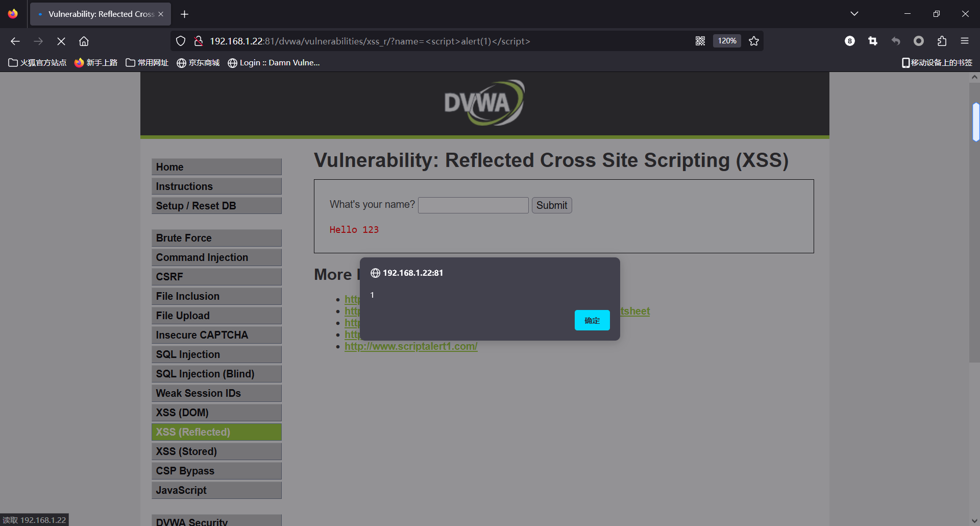Stop loading the page
The width and height of the screenshot is (980, 526).
pos(61,41)
